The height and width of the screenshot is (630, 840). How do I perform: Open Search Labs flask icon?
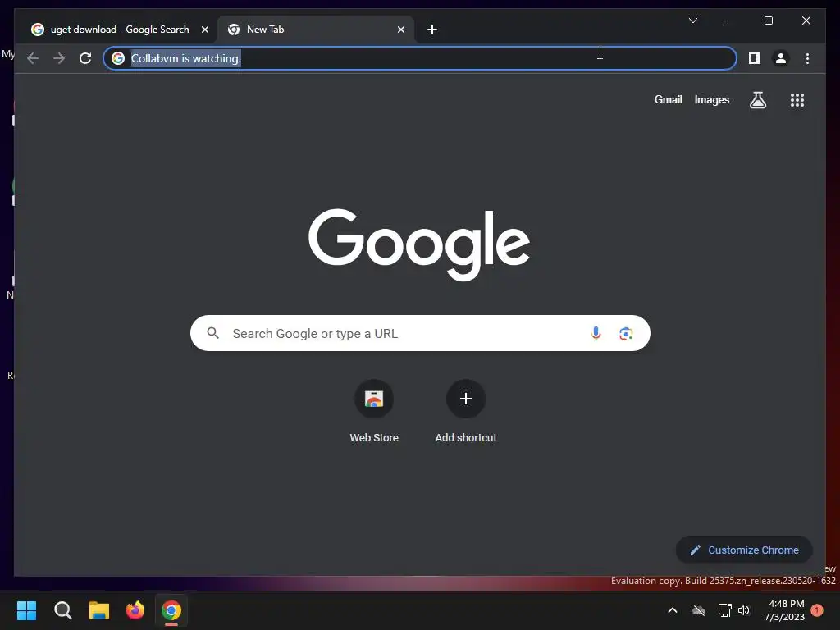point(757,100)
